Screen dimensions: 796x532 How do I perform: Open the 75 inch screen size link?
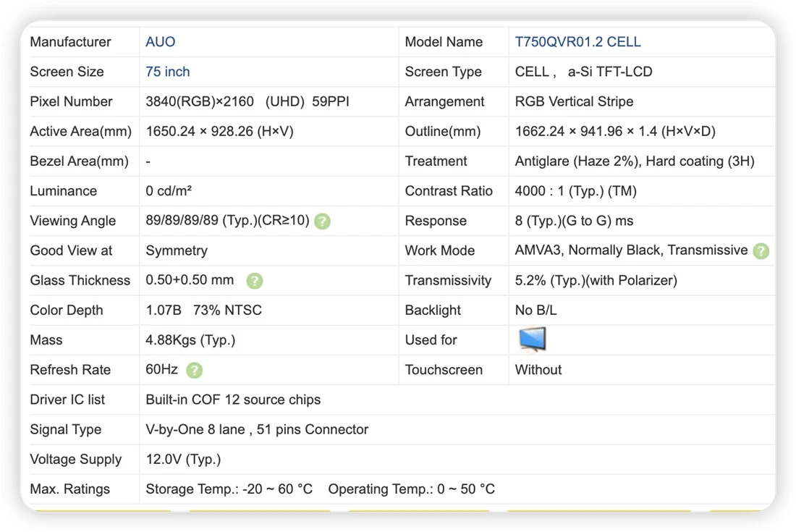click(168, 72)
